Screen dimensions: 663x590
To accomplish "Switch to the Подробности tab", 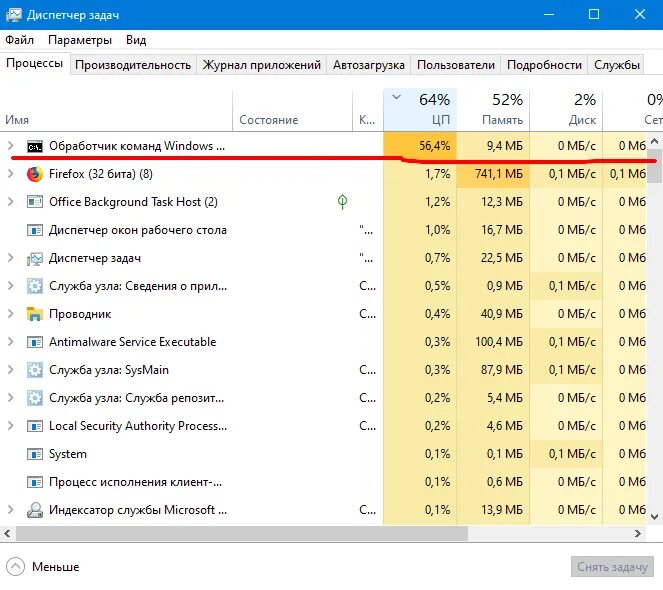I will tap(544, 65).
